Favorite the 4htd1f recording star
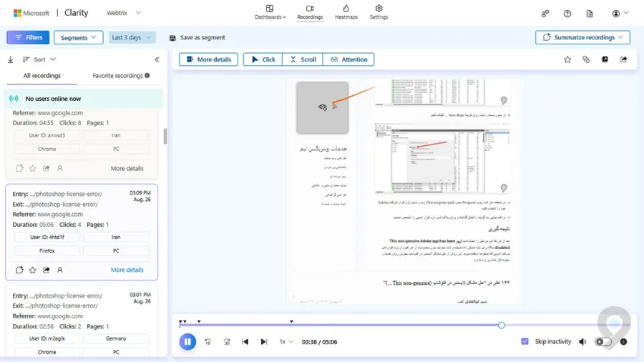 [x=33, y=270]
